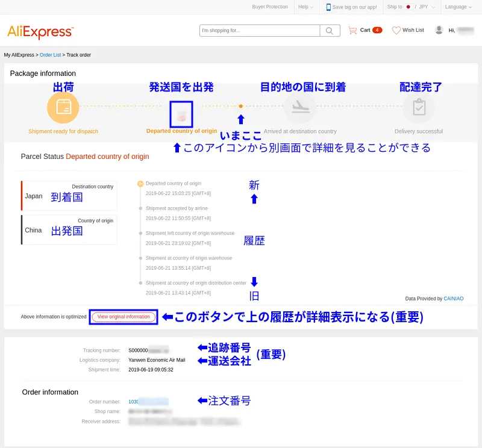Screen dimensions: 482x448
Task: Click the user account avatar icon
Action: click(x=439, y=30)
